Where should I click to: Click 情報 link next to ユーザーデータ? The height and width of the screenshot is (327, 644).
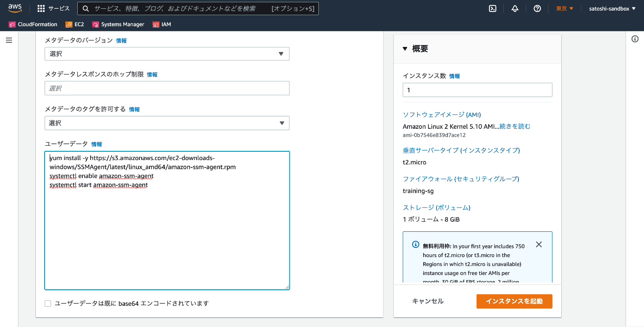[x=97, y=144]
